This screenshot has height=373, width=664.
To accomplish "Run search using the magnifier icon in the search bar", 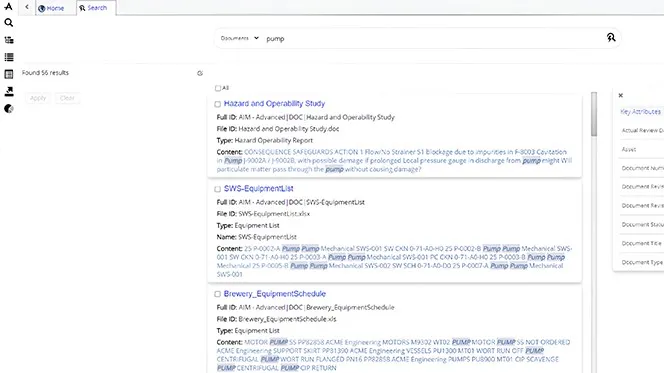I will tap(611, 38).
